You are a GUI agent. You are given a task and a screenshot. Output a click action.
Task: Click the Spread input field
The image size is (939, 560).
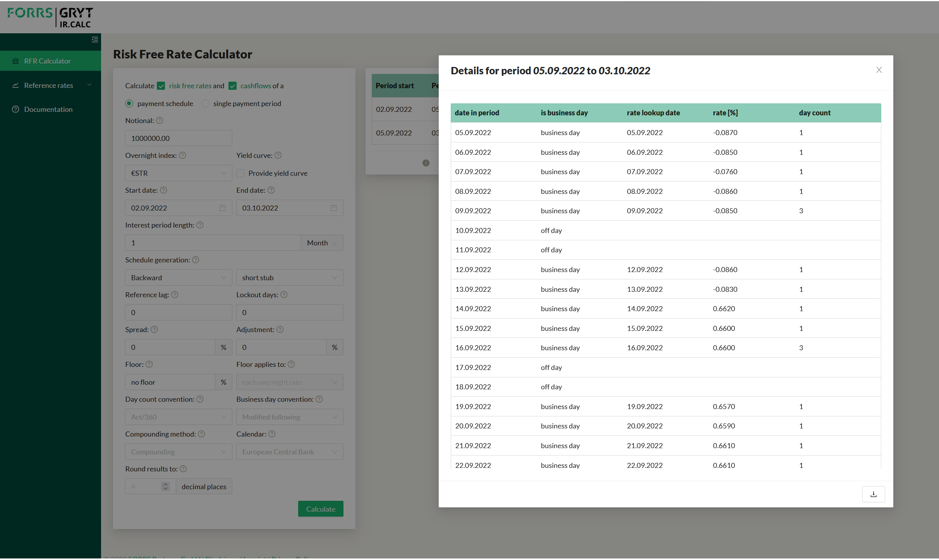pyautogui.click(x=170, y=347)
